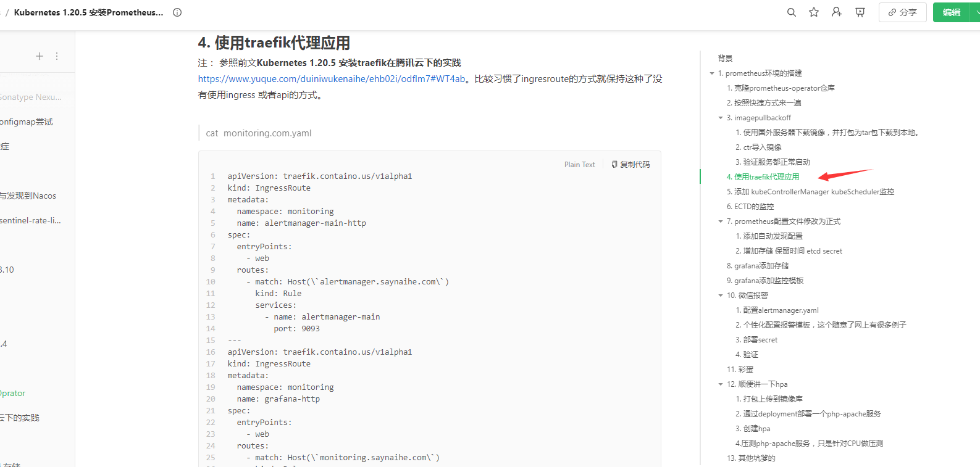Go to 5. 添加 kubeControllerManager kubeScheduler监控 entry
Viewport: 980px width, 467px height.
tap(810, 192)
